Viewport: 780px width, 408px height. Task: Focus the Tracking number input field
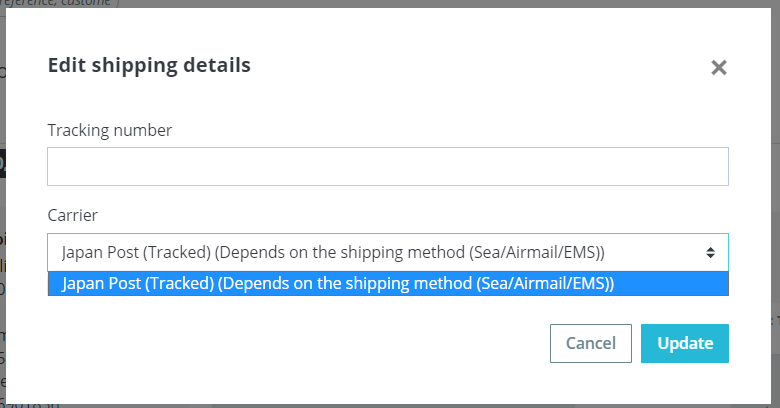pyautogui.click(x=388, y=166)
